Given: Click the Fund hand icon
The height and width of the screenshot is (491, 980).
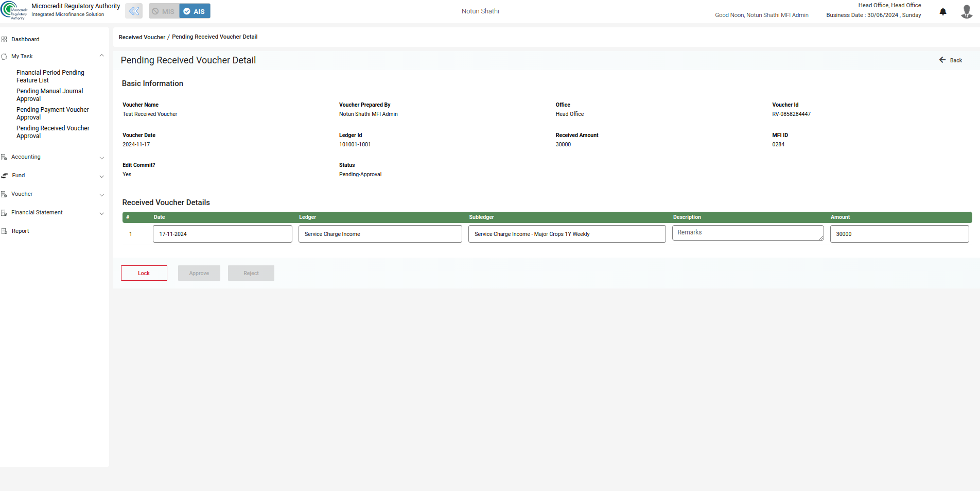Looking at the screenshot, I should pyautogui.click(x=5, y=175).
